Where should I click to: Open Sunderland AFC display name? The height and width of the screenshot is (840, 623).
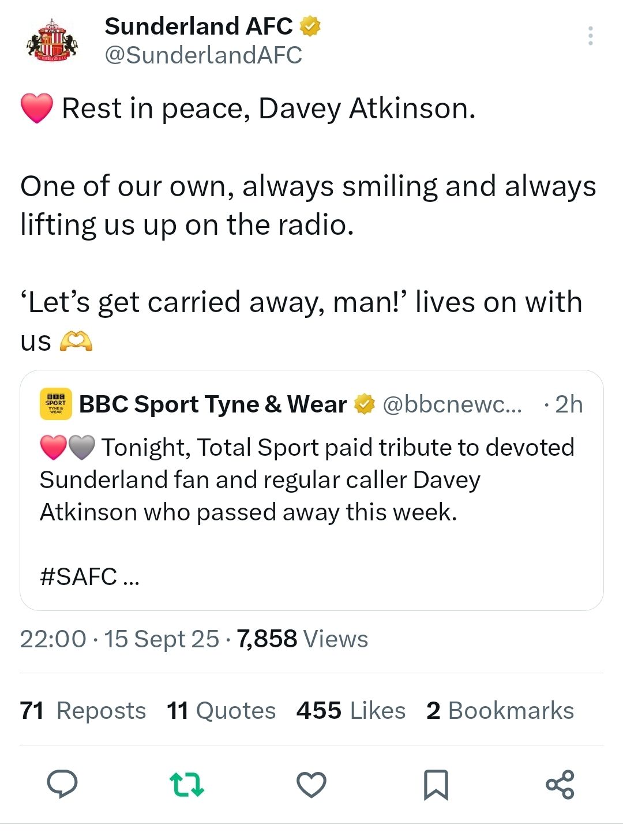point(198,27)
